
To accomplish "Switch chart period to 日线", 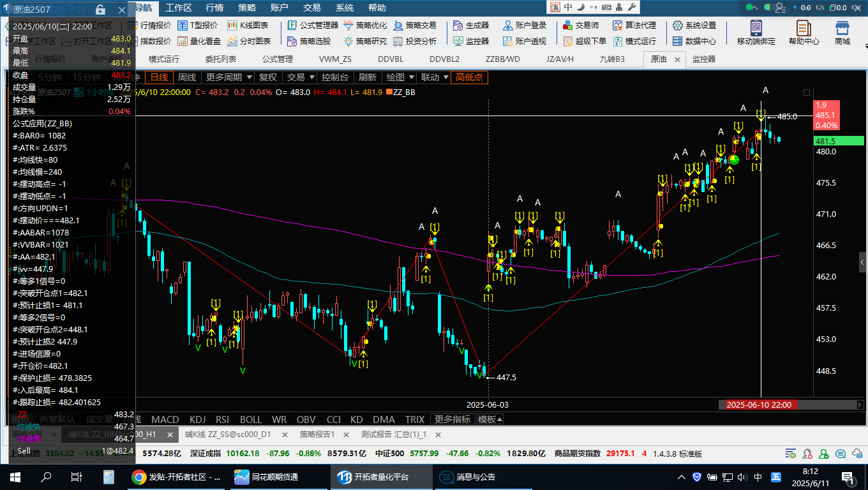I will tap(159, 77).
